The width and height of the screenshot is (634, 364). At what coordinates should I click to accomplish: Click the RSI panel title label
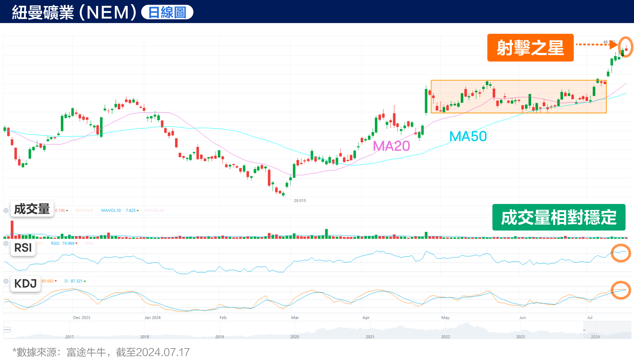[23, 248]
